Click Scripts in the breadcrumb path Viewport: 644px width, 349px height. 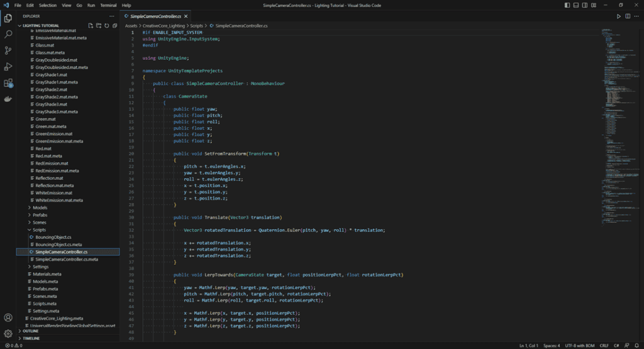pyautogui.click(x=196, y=26)
